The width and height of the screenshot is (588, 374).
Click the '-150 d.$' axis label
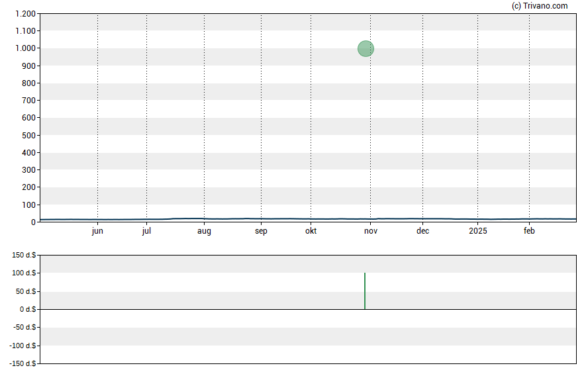pyautogui.click(x=23, y=363)
